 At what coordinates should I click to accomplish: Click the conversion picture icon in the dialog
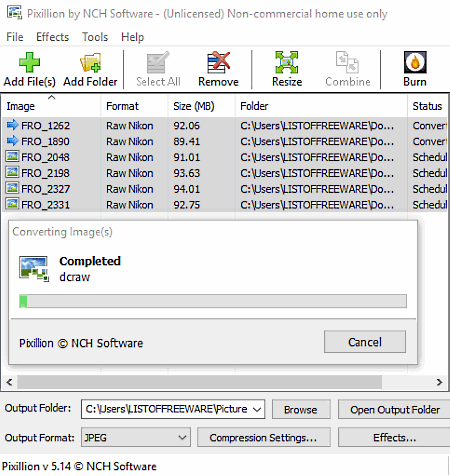[34, 269]
